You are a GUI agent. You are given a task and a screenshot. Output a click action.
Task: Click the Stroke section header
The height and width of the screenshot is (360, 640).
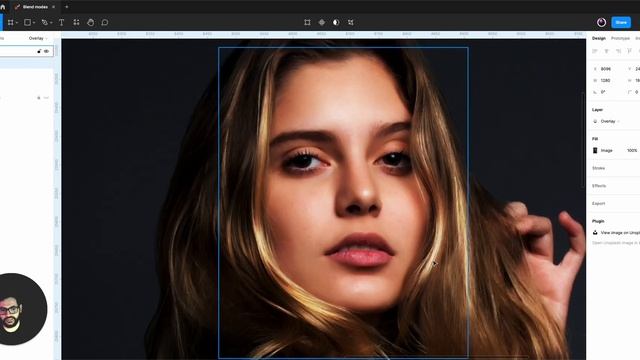coord(598,168)
